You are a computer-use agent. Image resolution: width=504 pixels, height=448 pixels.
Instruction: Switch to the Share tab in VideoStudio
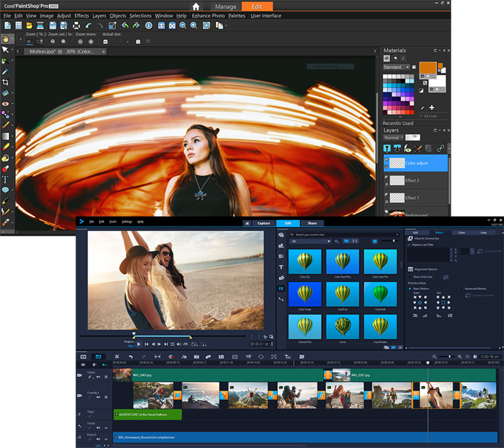pyautogui.click(x=312, y=223)
